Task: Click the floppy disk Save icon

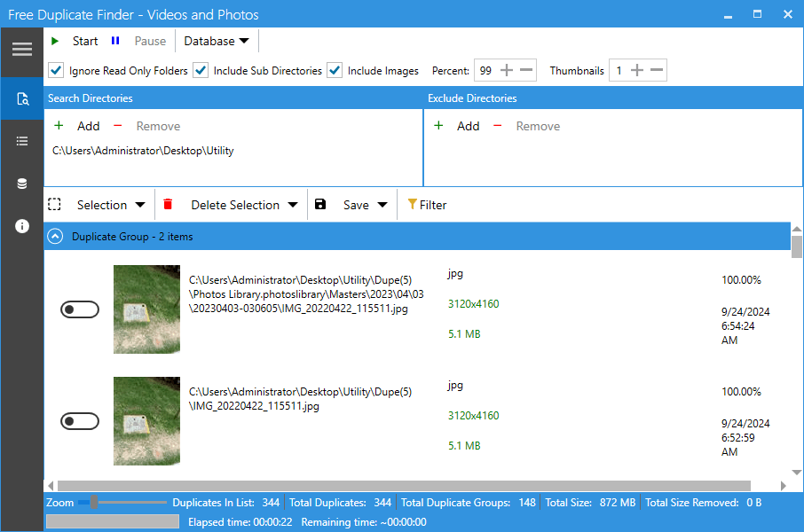Action: point(320,205)
